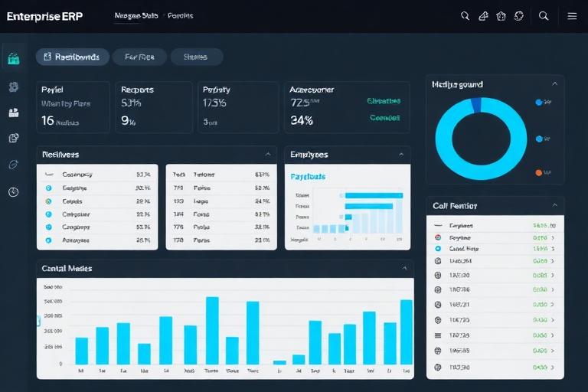Collapse the Employees panel with its chevron

pyautogui.click(x=400, y=155)
